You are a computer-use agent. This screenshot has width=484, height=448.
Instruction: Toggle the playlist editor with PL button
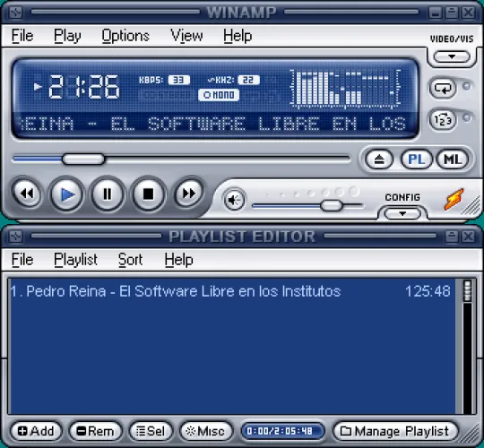[417, 159]
